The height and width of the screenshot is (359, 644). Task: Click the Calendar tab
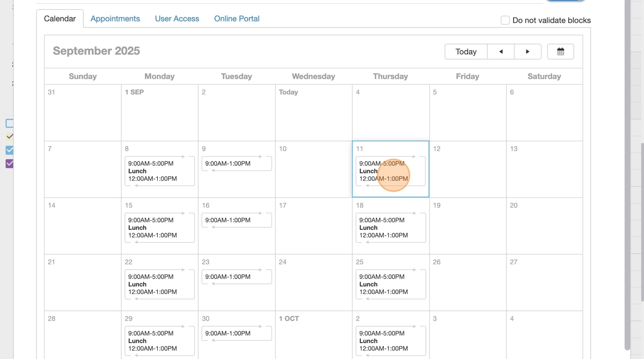pyautogui.click(x=60, y=19)
